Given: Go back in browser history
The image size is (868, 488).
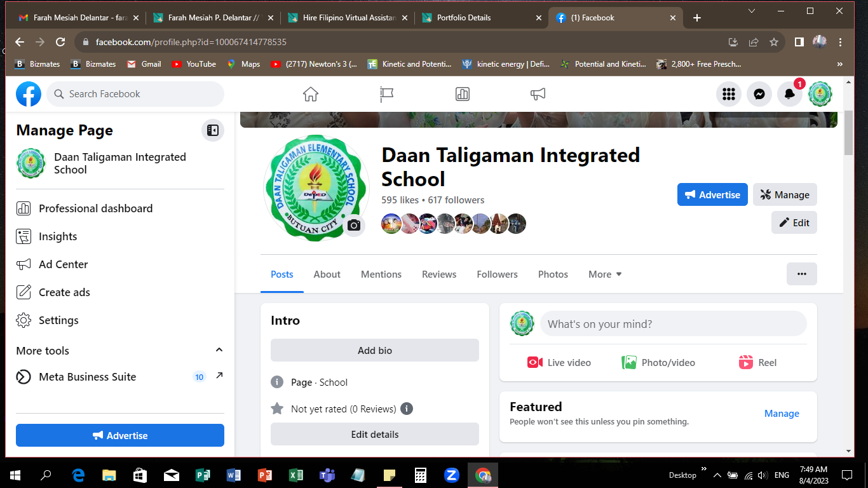Looking at the screenshot, I should (x=20, y=42).
